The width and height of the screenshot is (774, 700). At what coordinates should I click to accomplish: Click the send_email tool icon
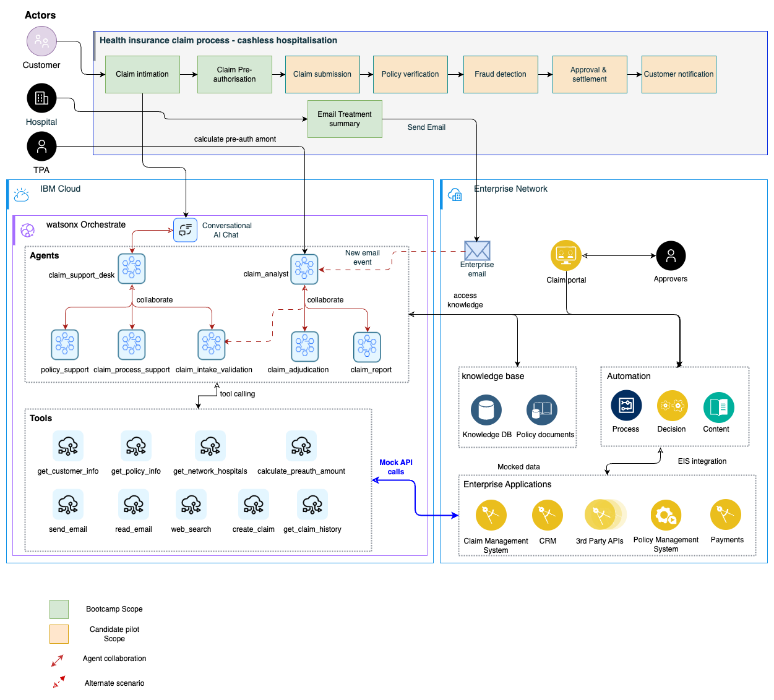[x=68, y=505]
